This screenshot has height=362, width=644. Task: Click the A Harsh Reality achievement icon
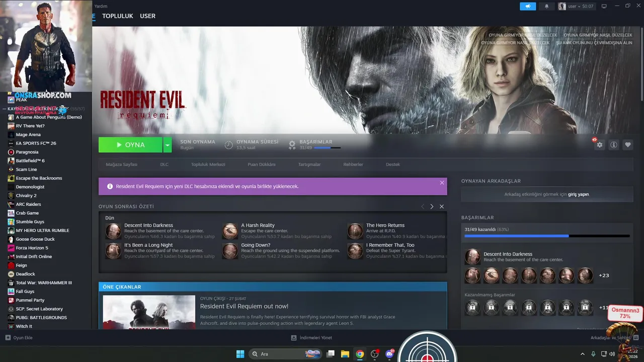click(230, 231)
